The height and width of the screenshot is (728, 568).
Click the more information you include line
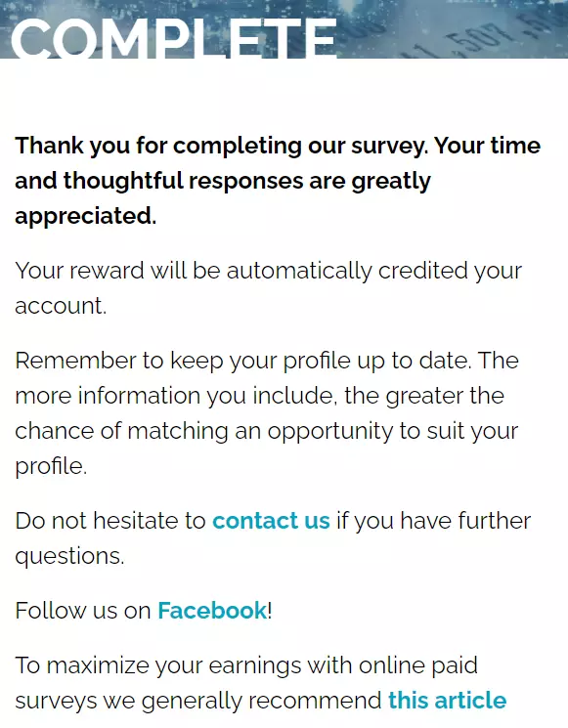coord(260,396)
